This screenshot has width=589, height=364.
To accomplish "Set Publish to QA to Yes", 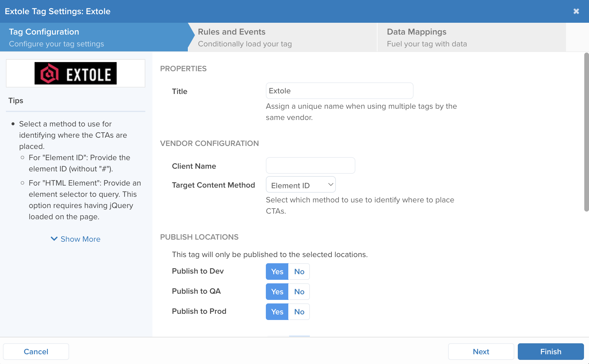I will [277, 292].
